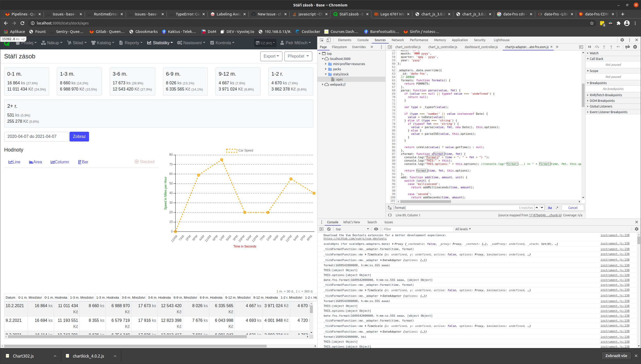Pause script execution in the debugger
The width and height of the screenshot is (641, 364).
click(590, 47)
